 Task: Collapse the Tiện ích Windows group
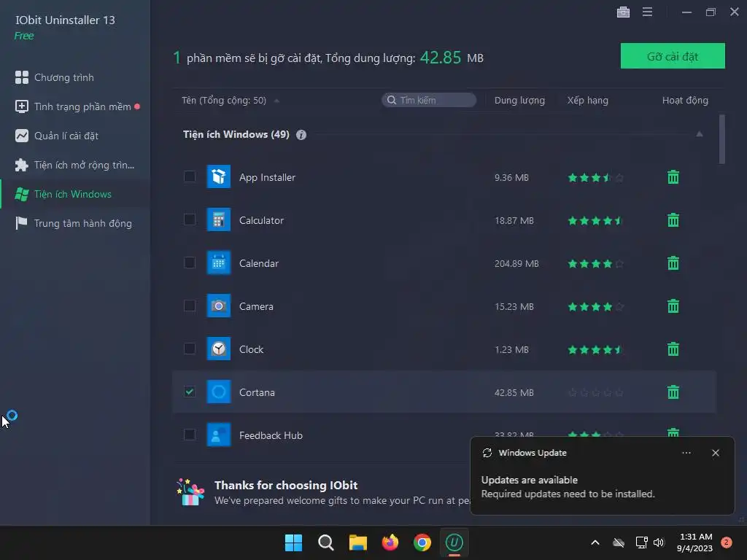pos(700,134)
